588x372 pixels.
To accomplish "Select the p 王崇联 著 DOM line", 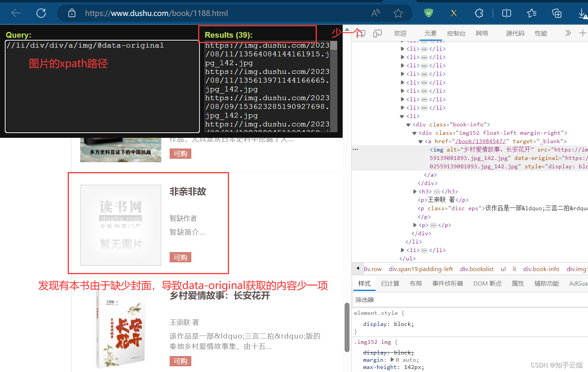I will click(443, 200).
